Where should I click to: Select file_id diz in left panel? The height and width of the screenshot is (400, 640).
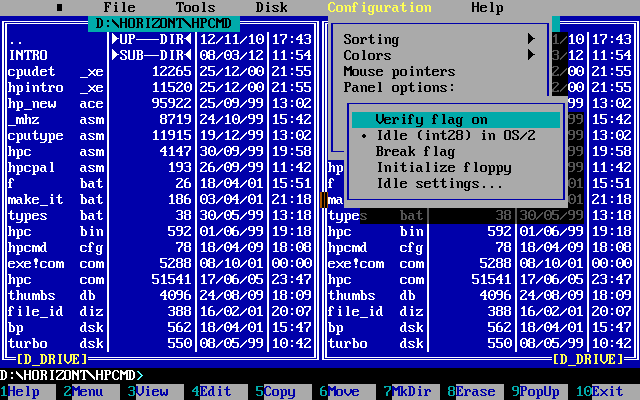[x=160, y=312]
